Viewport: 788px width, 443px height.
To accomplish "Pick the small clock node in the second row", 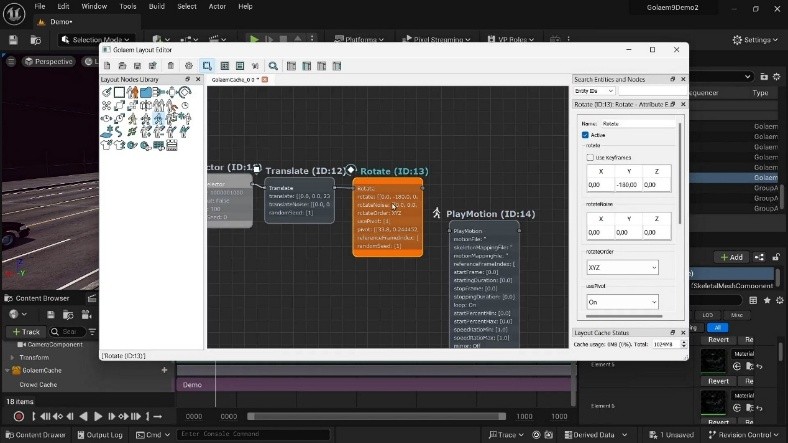I will [x=185, y=105].
